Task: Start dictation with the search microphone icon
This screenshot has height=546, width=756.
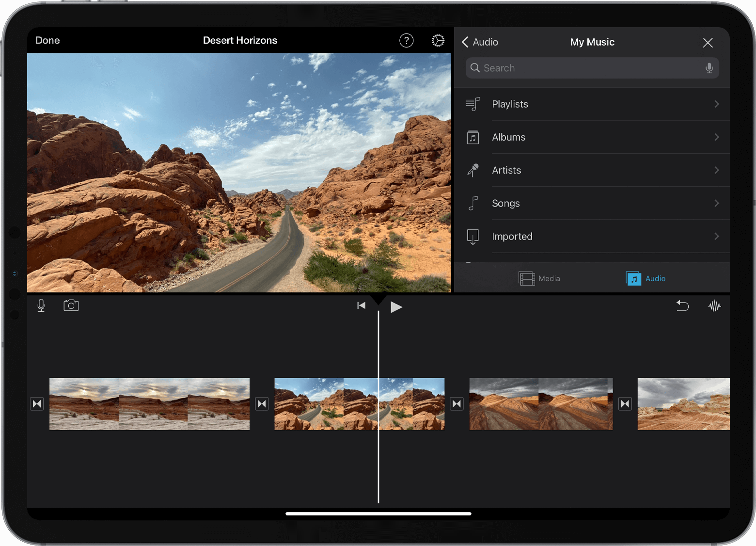Action: (x=709, y=68)
